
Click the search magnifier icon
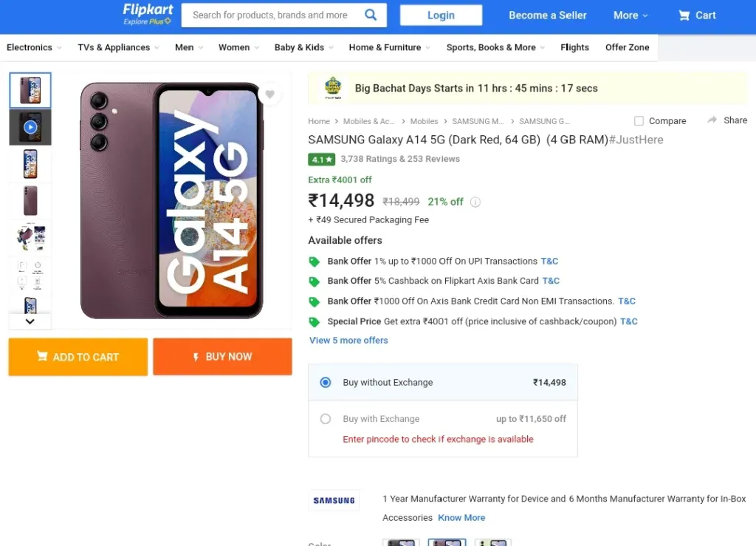tap(371, 15)
